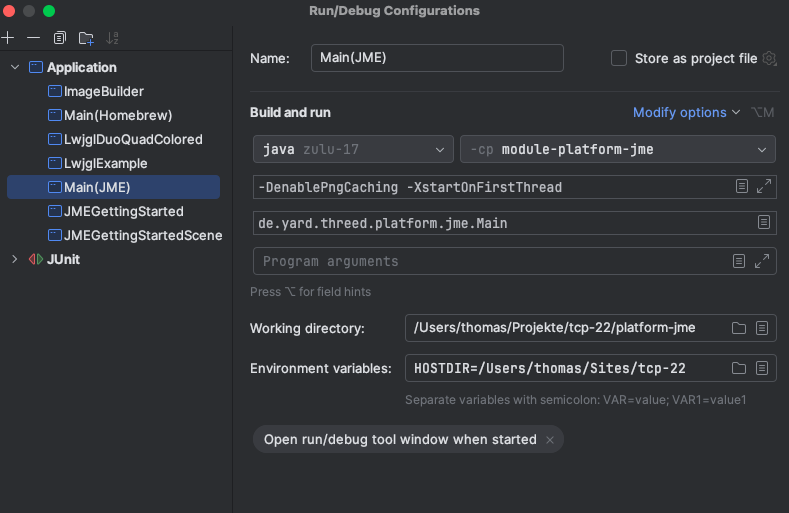Click the Program arguments input field
Image resolution: width=789 pixels, height=513 pixels.
(490, 261)
